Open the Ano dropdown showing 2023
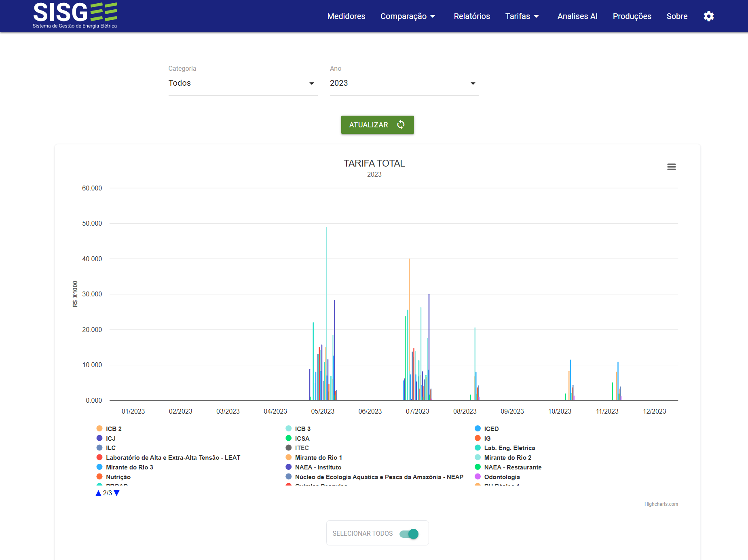This screenshot has width=748, height=560. coord(404,83)
